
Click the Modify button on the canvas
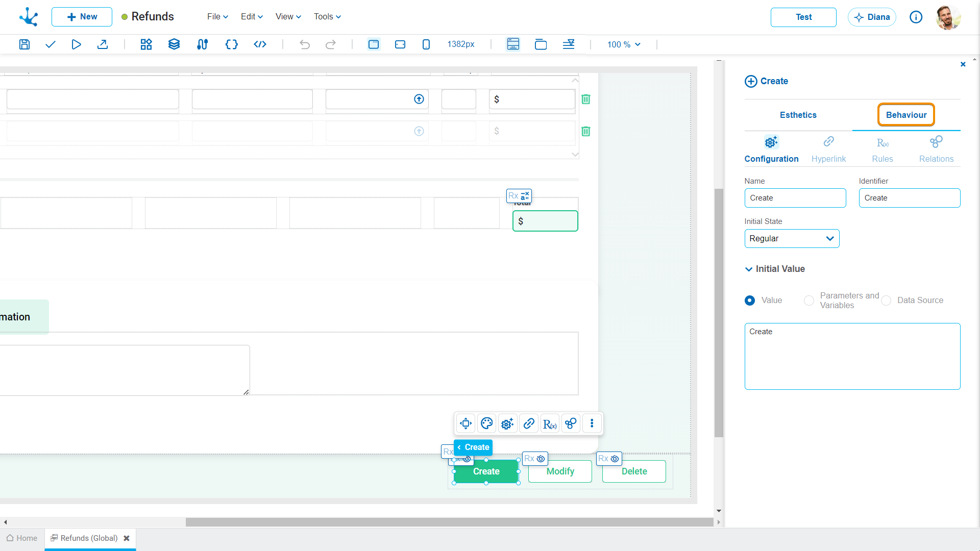tap(560, 471)
